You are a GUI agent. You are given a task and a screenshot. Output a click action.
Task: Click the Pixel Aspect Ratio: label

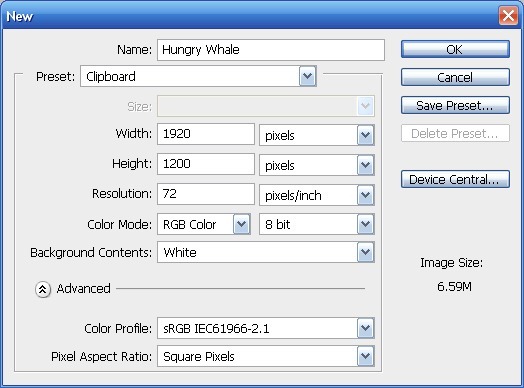pos(101,357)
